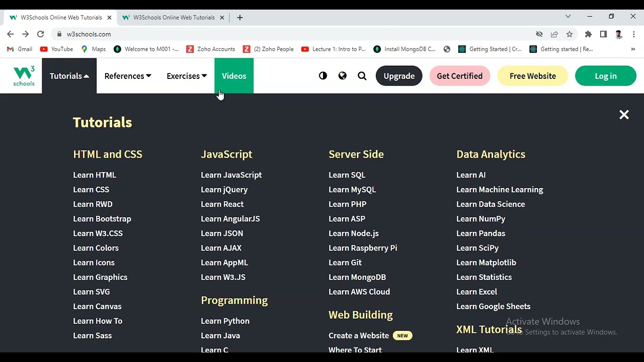
Task: Open Learn HTML tutorial link
Action: point(95,175)
